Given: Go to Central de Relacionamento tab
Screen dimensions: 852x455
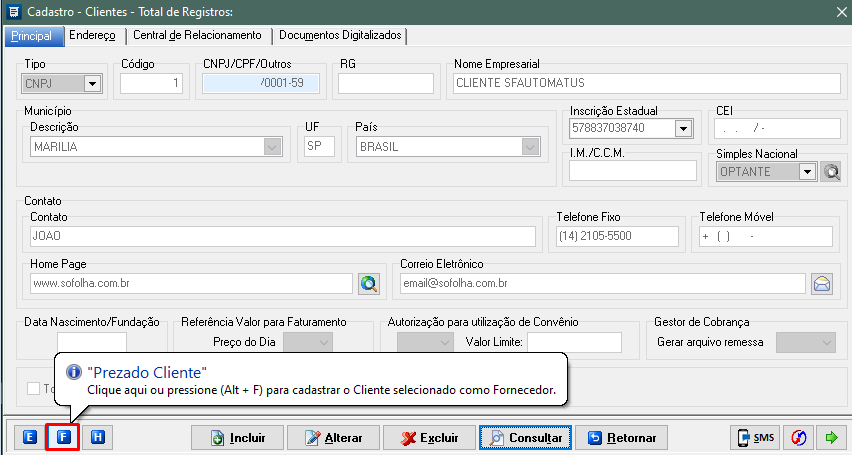Looking at the screenshot, I should [x=197, y=35].
